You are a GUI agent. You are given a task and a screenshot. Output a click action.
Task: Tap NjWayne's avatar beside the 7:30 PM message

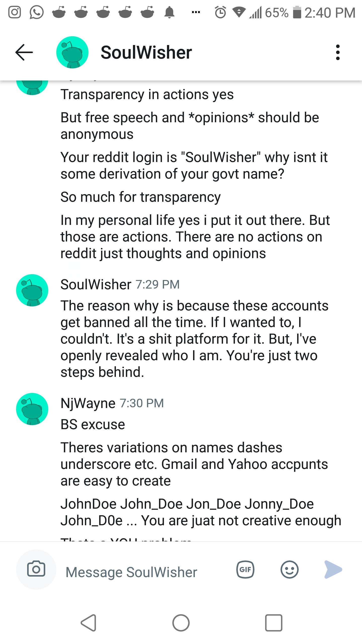[32, 409]
